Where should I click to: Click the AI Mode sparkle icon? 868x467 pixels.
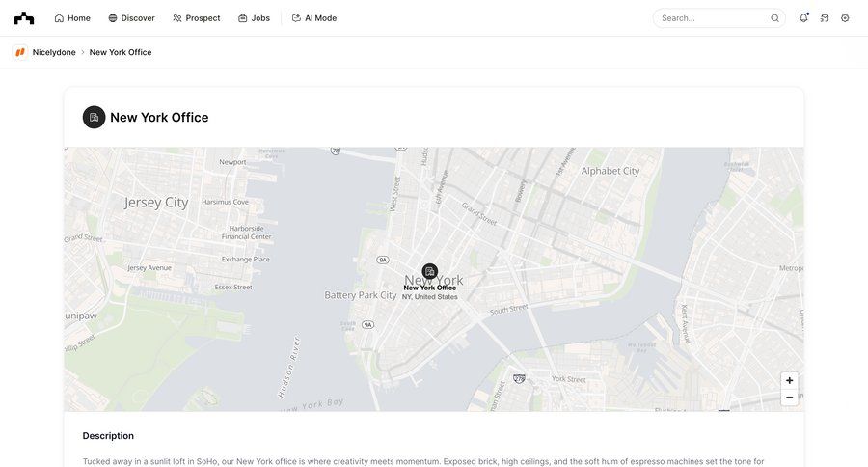coord(296,18)
